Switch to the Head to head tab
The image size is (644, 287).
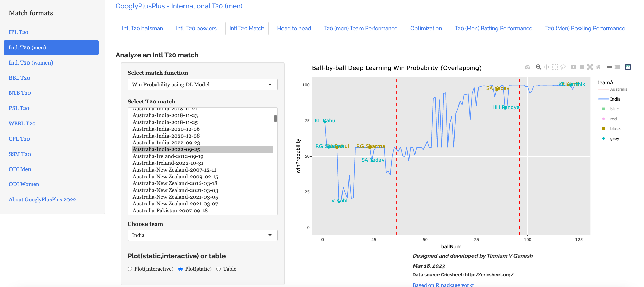294,29
